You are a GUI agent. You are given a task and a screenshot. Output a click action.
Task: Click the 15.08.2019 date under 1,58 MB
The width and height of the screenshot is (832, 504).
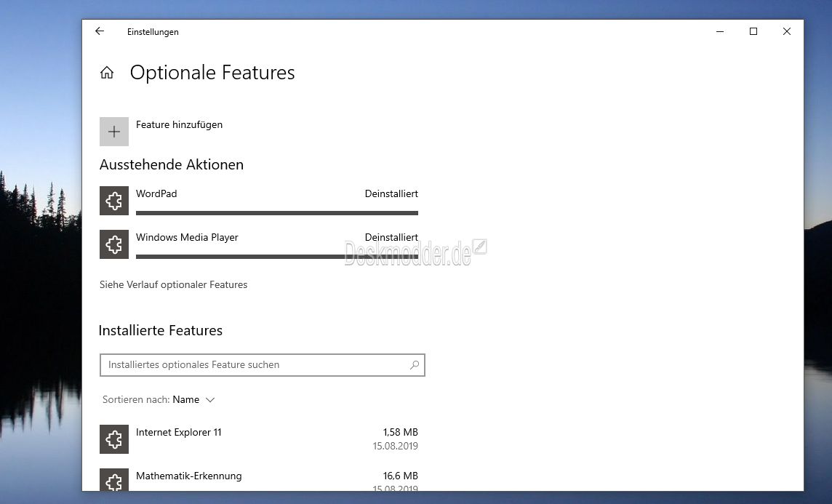point(396,446)
